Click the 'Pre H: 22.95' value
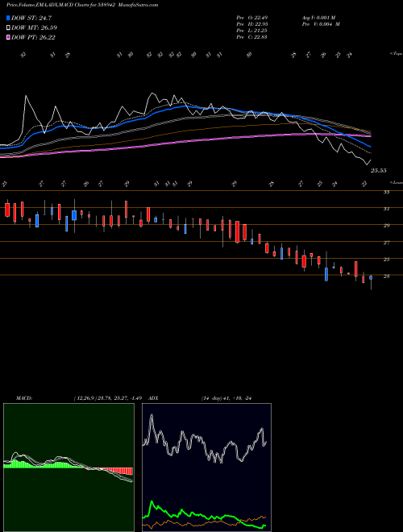This screenshot has height=532, width=403. point(252,24)
